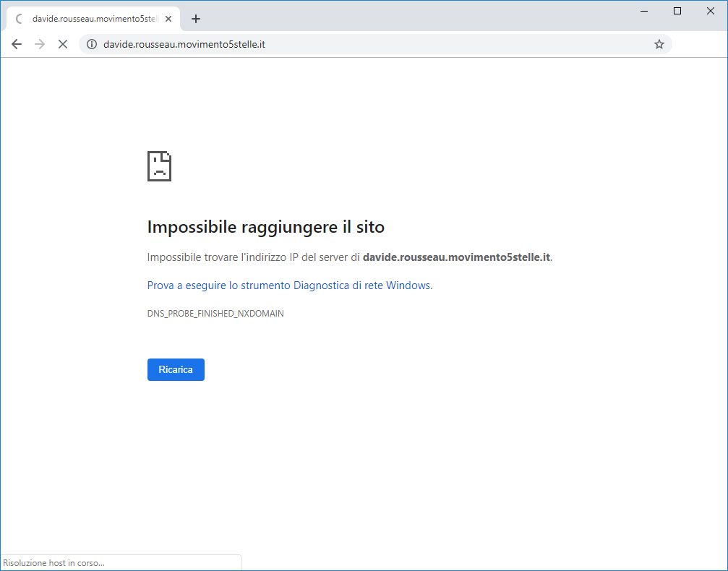Click the forward navigation arrow

pyautogui.click(x=40, y=44)
